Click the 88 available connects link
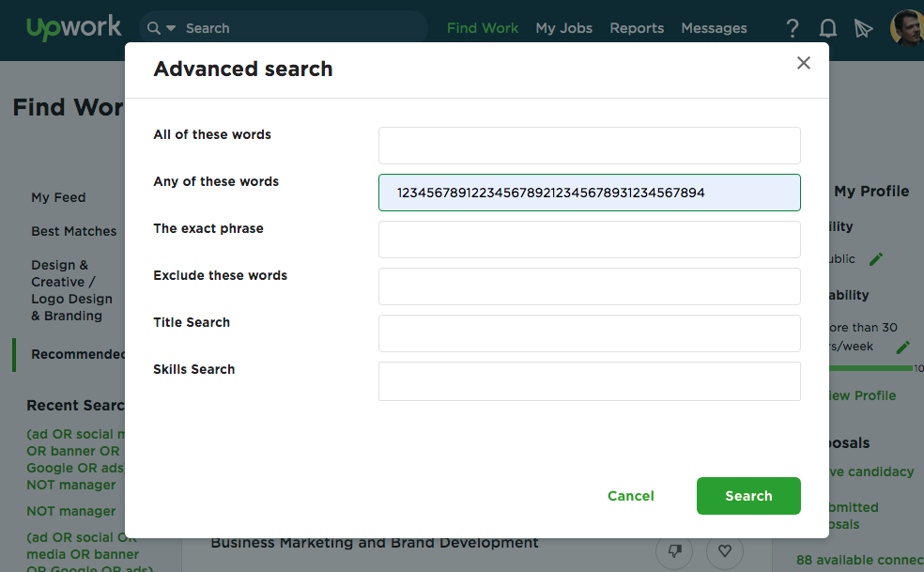 pos(860,560)
